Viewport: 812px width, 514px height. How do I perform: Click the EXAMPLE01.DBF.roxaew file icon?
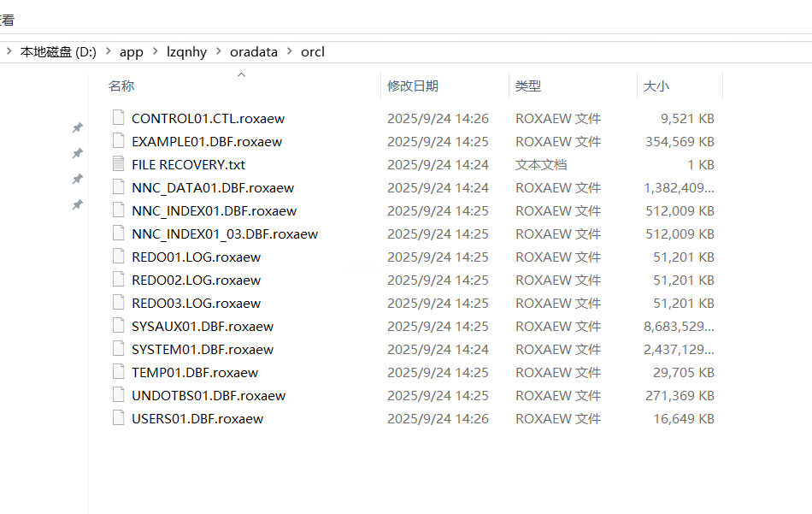tap(118, 141)
